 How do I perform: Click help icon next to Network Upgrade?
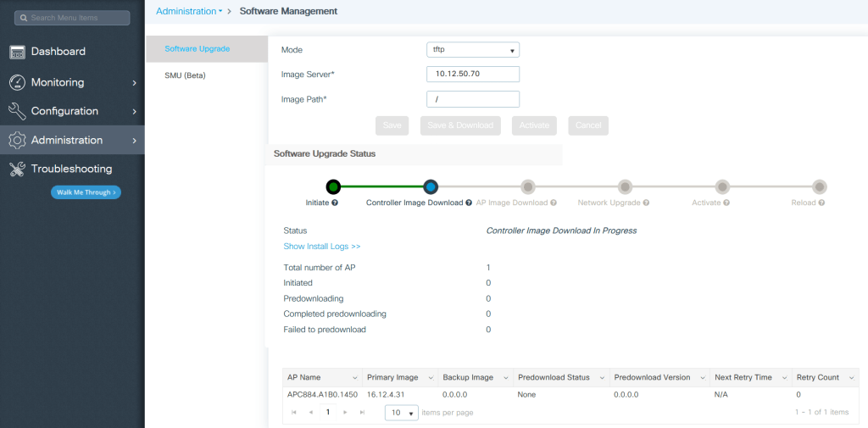[647, 203]
